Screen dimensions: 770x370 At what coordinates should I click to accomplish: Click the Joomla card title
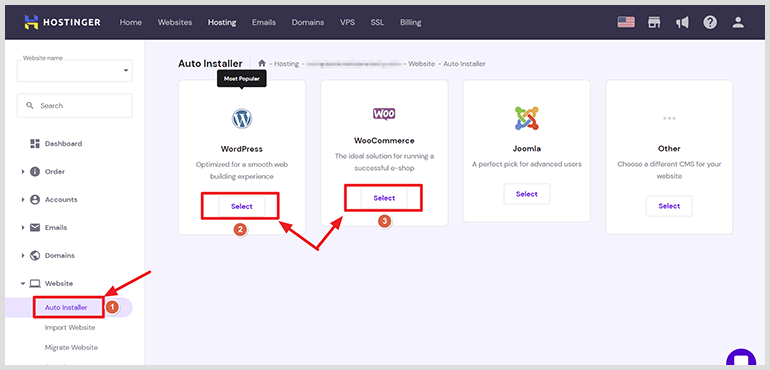point(526,148)
